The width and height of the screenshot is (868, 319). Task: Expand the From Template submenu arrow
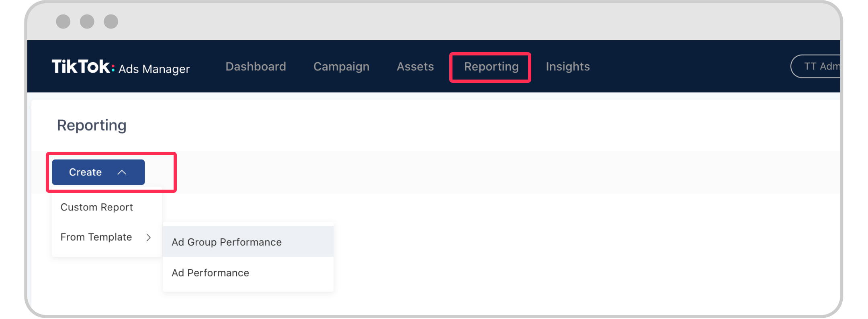(149, 237)
